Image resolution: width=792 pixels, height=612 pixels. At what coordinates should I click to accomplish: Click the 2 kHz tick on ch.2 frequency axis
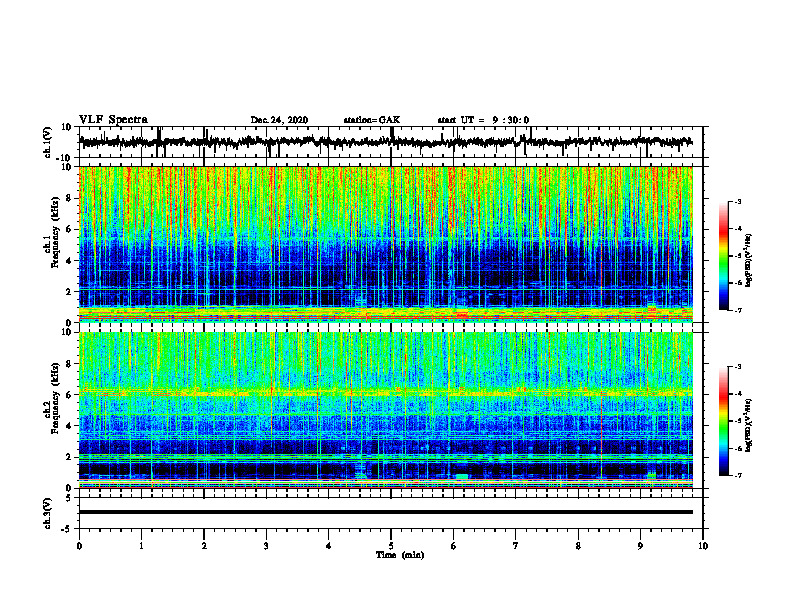[x=69, y=457]
